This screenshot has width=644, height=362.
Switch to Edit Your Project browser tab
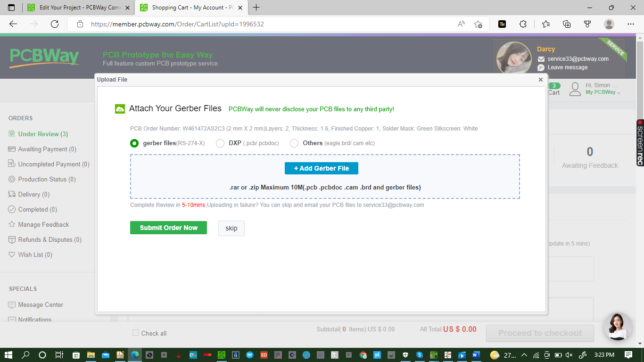[78, 8]
